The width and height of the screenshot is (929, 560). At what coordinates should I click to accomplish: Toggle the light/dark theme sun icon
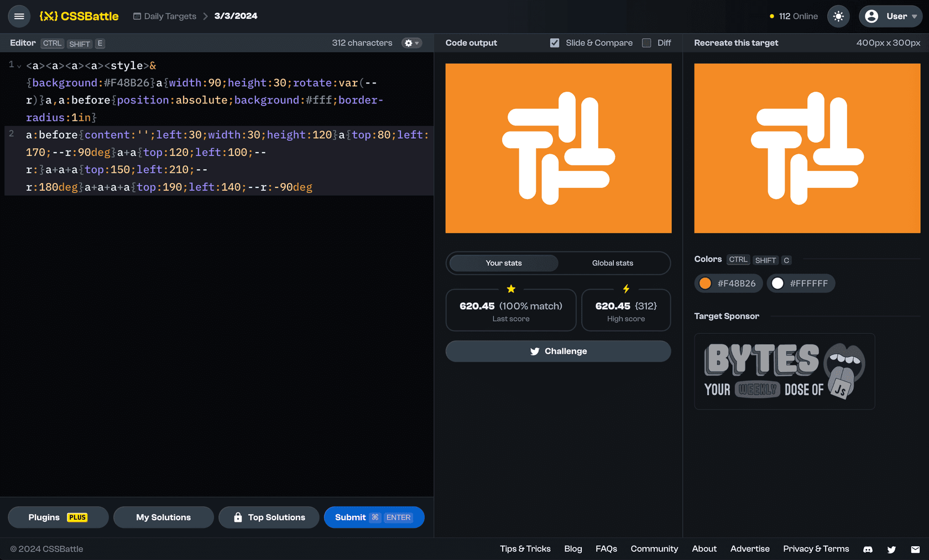tap(838, 16)
